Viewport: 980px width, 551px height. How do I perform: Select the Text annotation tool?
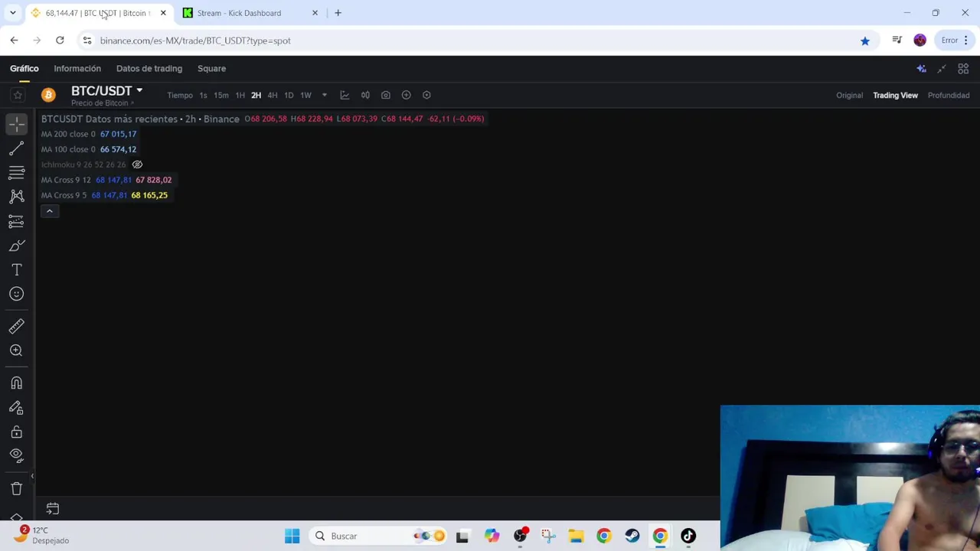click(x=17, y=270)
